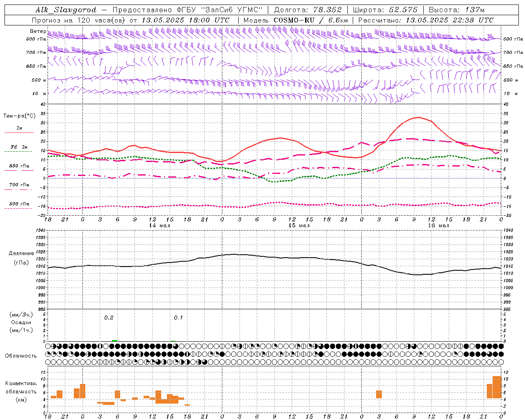The image size is (525, 420).
Task: Click the 0.2 precipitation amount value
Action: (x=109, y=318)
